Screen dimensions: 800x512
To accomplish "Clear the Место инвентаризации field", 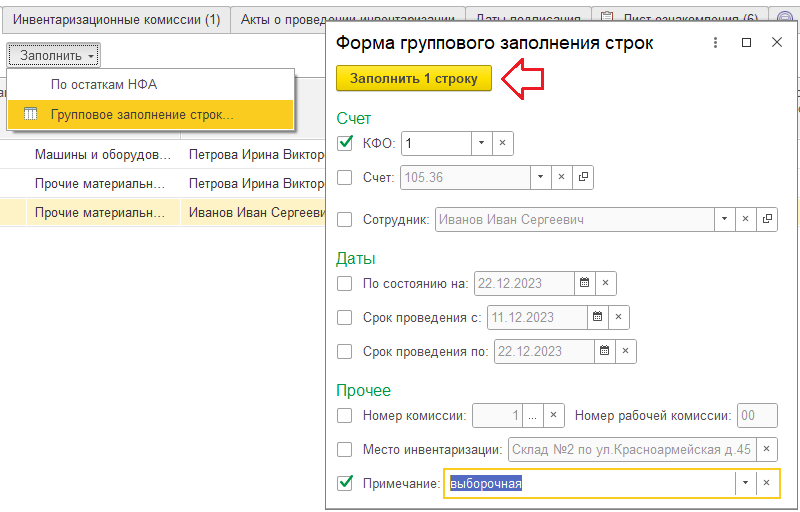I will click(766, 450).
